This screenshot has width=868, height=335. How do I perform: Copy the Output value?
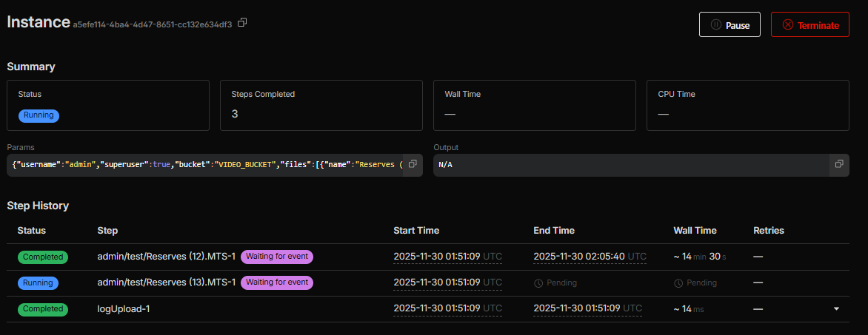(839, 163)
